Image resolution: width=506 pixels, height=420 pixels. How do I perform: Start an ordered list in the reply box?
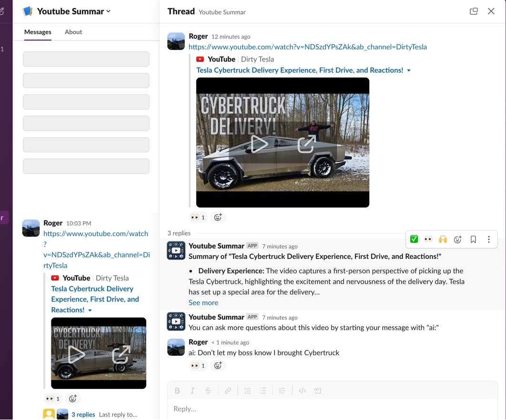[248, 390]
